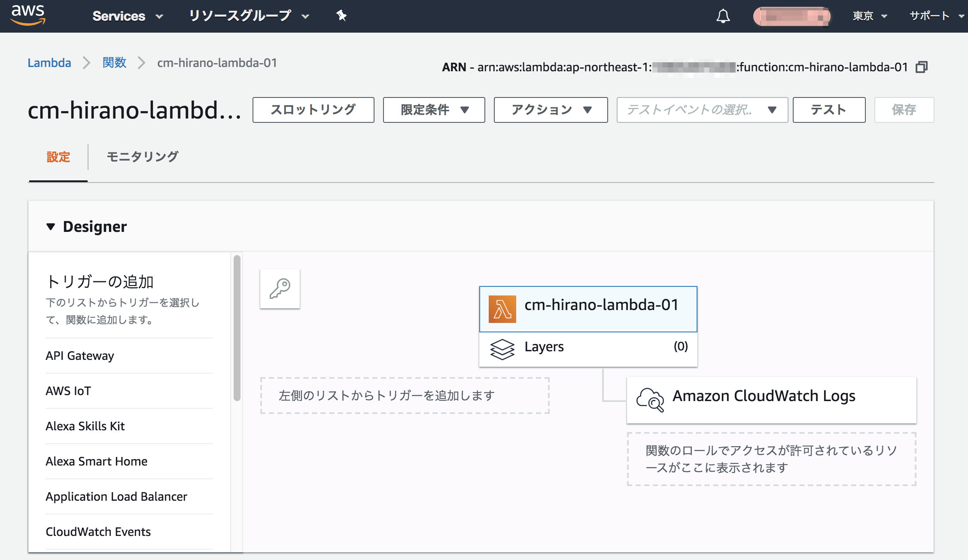Click the 保存 button

point(904,110)
